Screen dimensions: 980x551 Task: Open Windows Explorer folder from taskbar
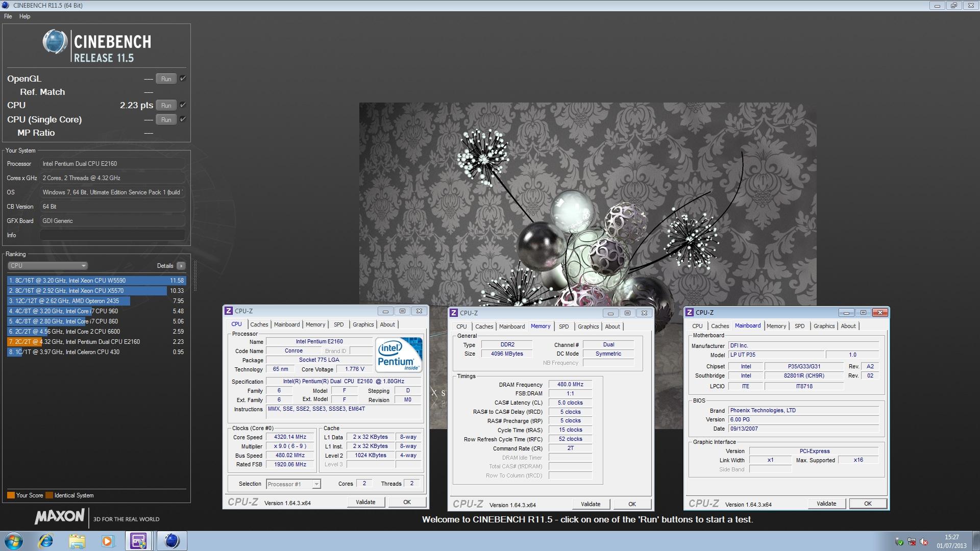(x=77, y=541)
